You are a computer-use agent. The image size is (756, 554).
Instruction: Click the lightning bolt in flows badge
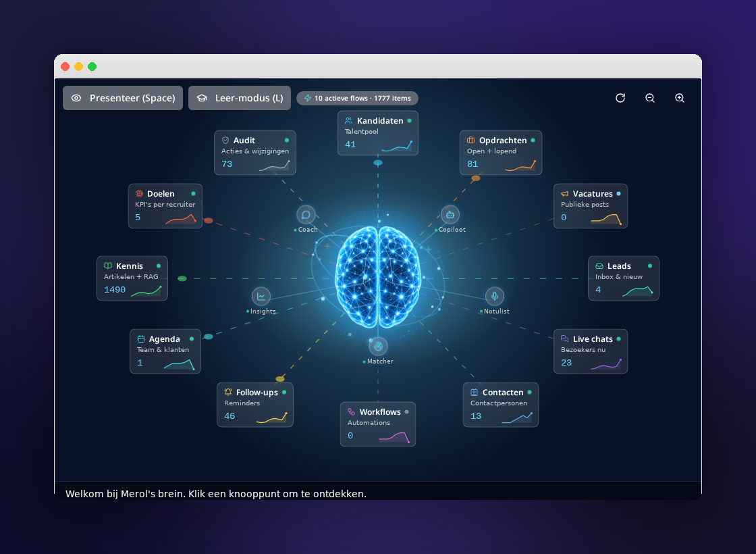(x=308, y=98)
